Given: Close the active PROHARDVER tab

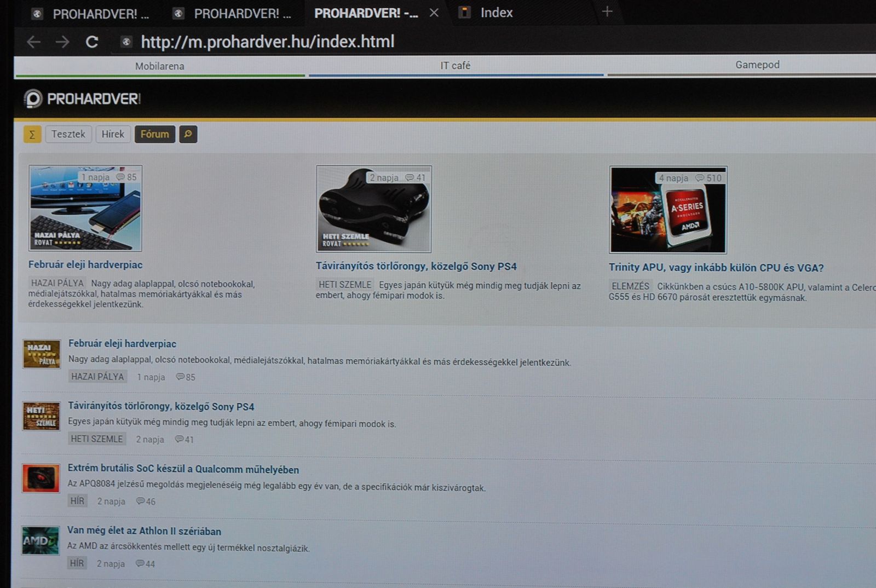Looking at the screenshot, I should (x=434, y=13).
